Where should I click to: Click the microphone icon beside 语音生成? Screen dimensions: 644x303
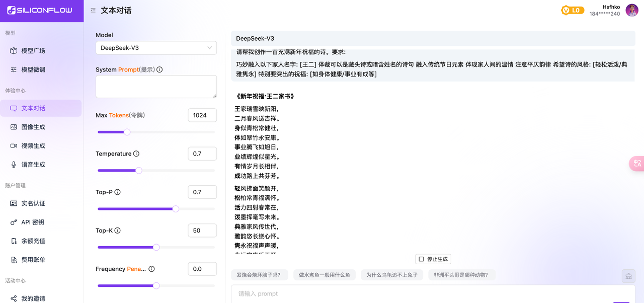tap(14, 165)
